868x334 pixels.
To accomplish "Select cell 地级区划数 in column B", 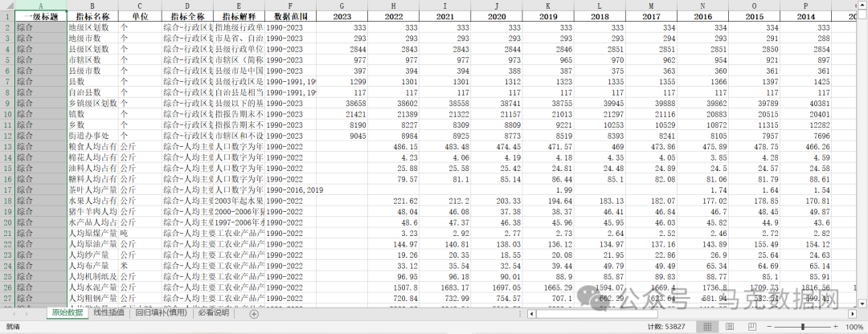I will coord(92,27).
